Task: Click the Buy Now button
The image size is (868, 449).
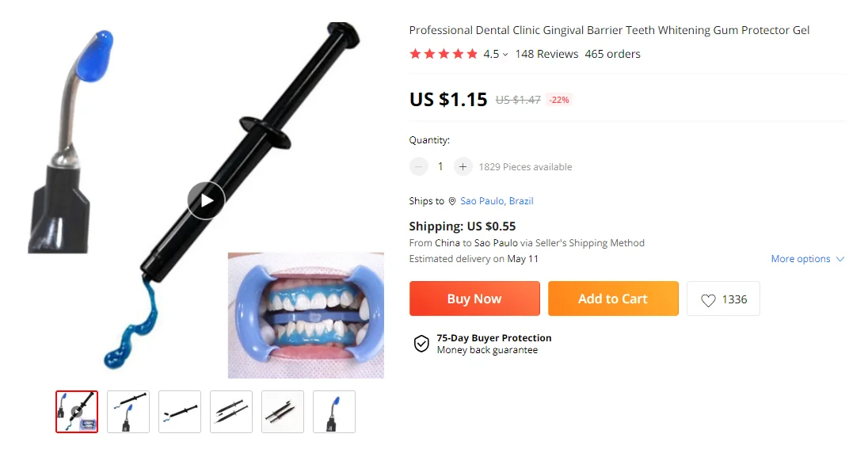Action: (474, 299)
